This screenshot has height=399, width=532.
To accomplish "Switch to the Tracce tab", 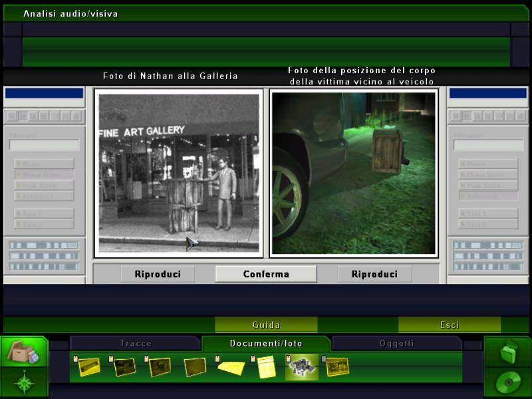I will (135, 343).
